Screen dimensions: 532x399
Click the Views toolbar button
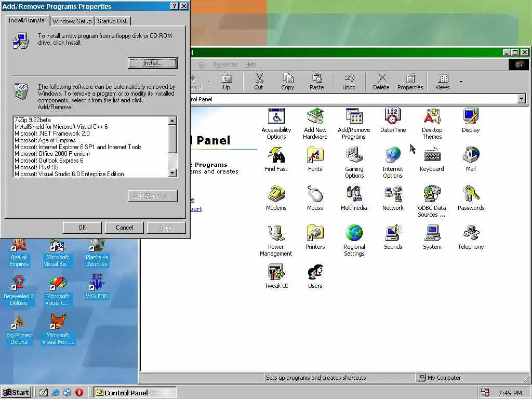click(x=443, y=82)
